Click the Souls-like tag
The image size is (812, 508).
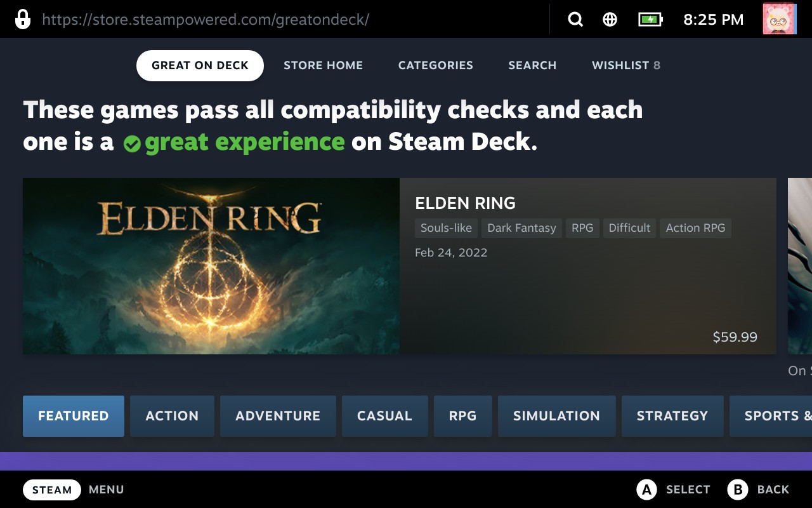click(446, 228)
